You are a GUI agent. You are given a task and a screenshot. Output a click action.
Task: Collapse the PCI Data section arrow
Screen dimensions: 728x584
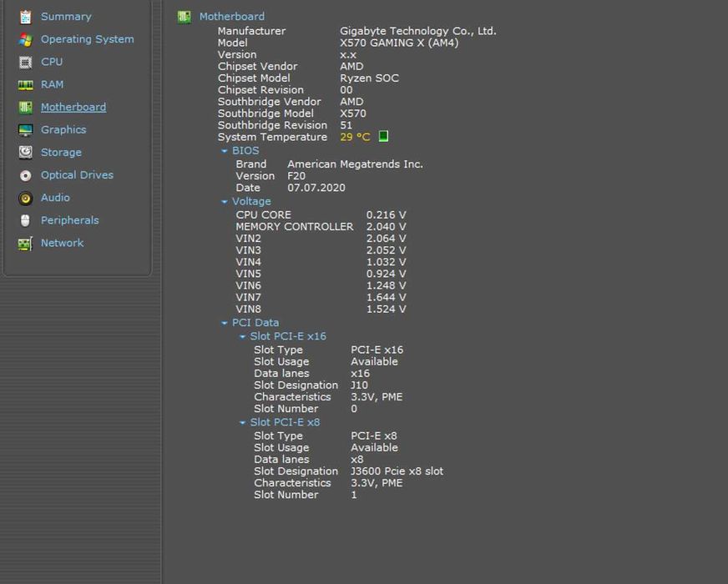[225, 323]
